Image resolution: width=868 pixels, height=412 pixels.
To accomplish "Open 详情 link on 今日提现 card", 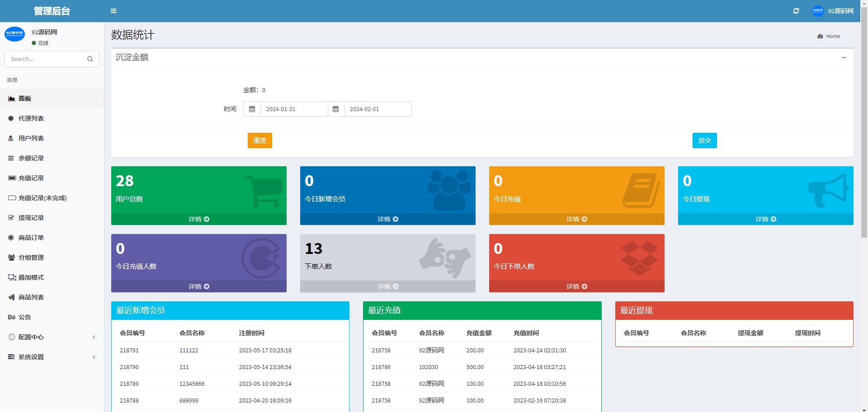I will pyautogui.click(x=766, y=219).
